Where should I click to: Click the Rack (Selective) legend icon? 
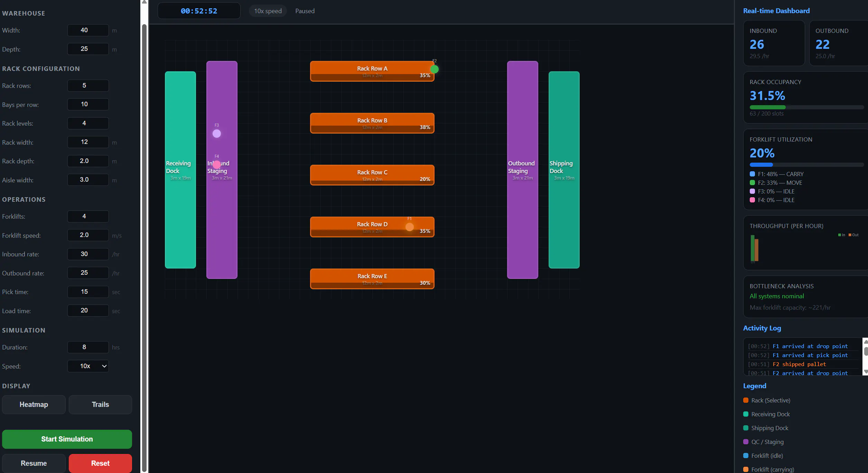point(746,400)
